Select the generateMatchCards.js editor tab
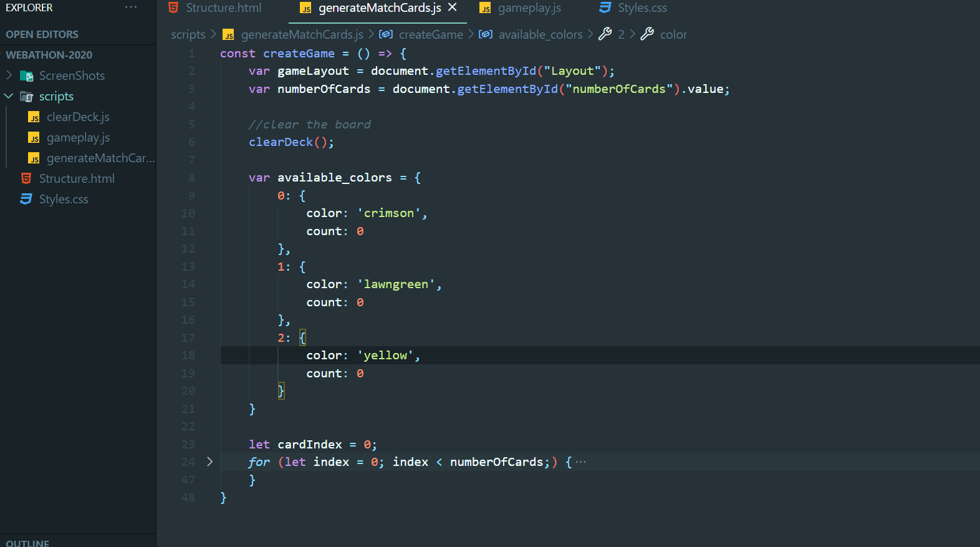The width and height of the screenshot is (980, 547). (x=380, y=8)
